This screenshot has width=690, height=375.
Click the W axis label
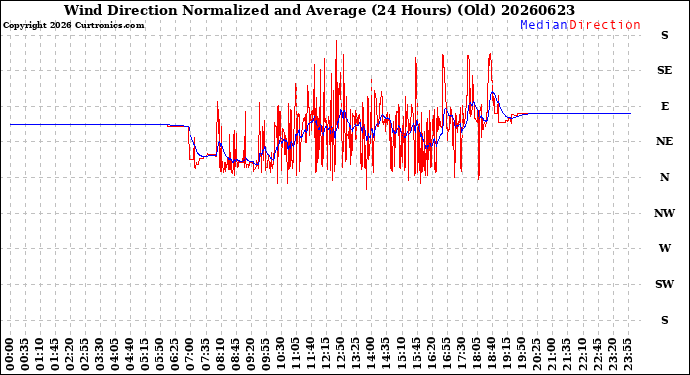(x=664, y=248)
